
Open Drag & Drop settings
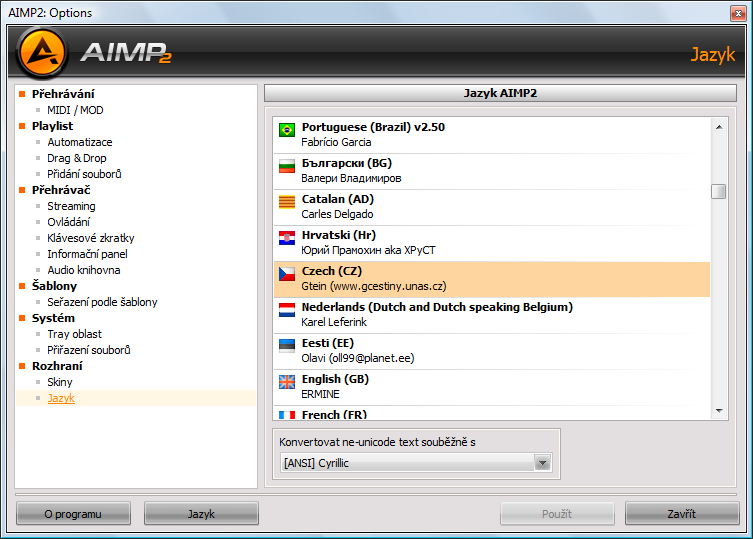coord(77,158)
